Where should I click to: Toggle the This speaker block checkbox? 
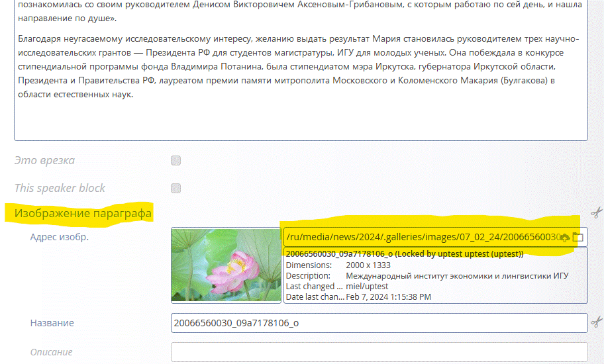click(176, 188)
